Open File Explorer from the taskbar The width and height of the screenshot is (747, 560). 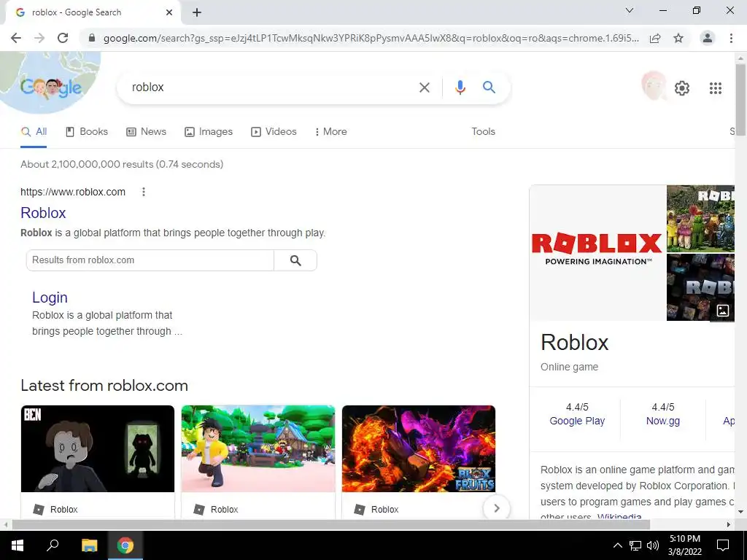point(89,545)
